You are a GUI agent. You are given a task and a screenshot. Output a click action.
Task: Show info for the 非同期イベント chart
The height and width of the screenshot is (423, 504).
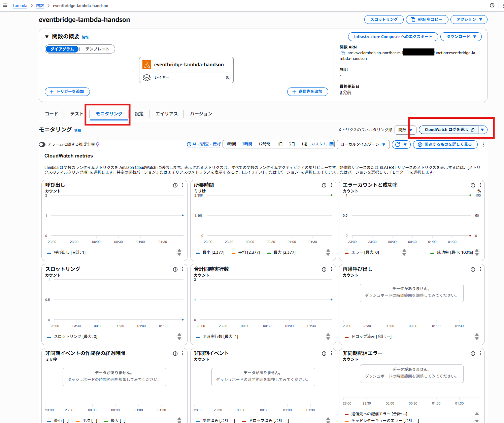coord(324,354)
